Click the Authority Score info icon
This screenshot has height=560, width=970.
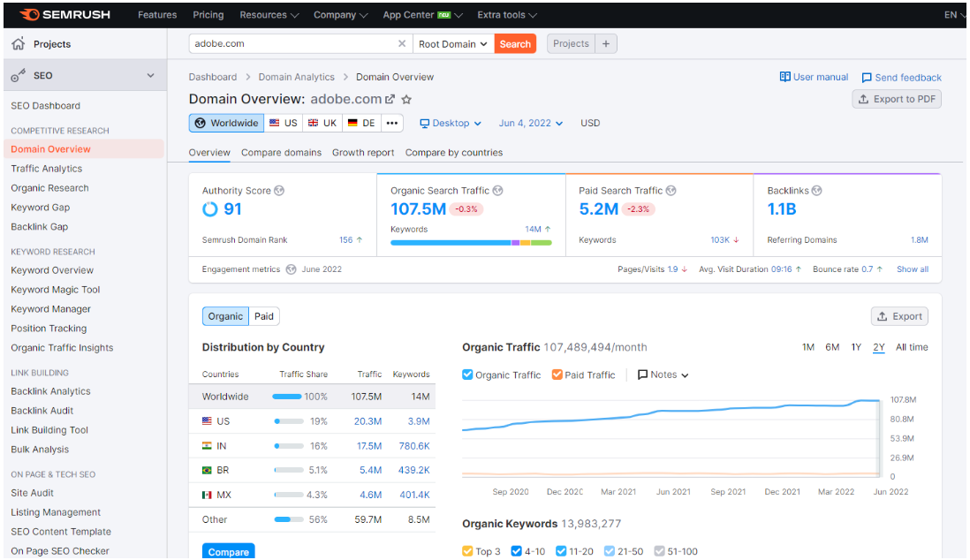point(279,191)
